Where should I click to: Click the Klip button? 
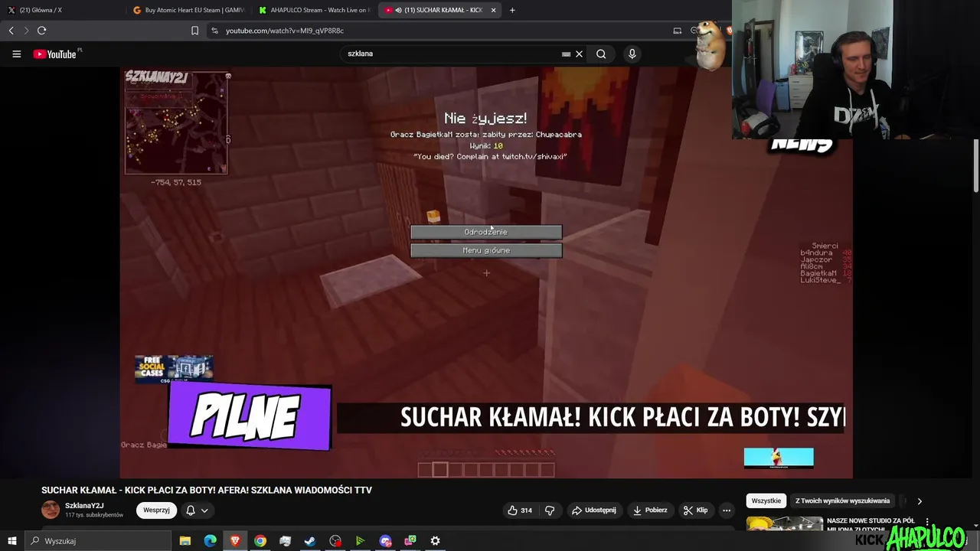pos(695,510)
